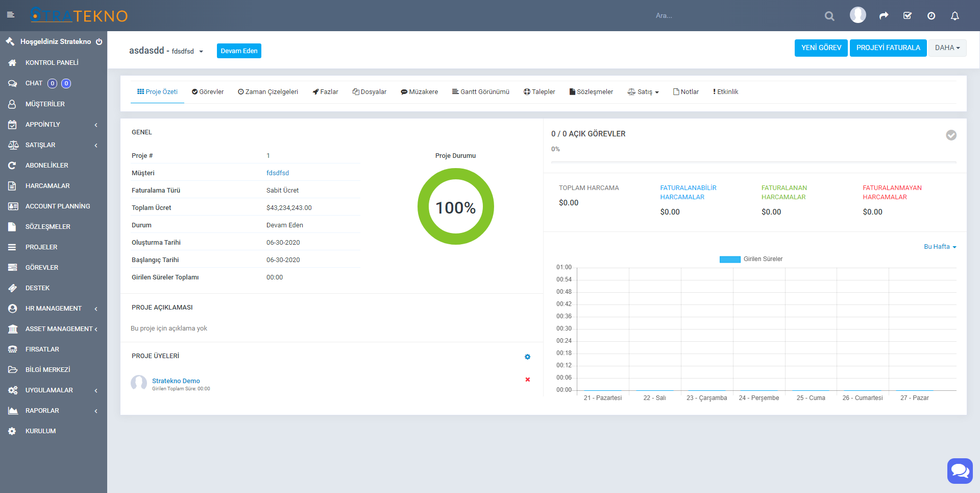Click the search magnifier icon
The width and height of the screenshot is (980, 493).
pyautogui.click(x=829, y=16)
